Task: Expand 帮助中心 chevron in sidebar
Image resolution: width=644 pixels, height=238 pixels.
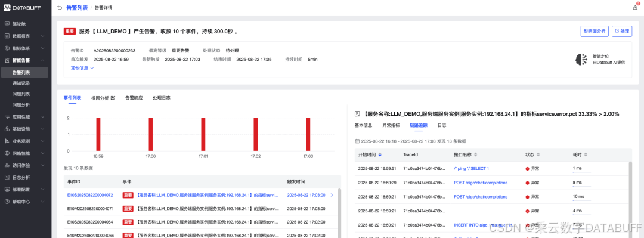Action: [x=43, y=202]
